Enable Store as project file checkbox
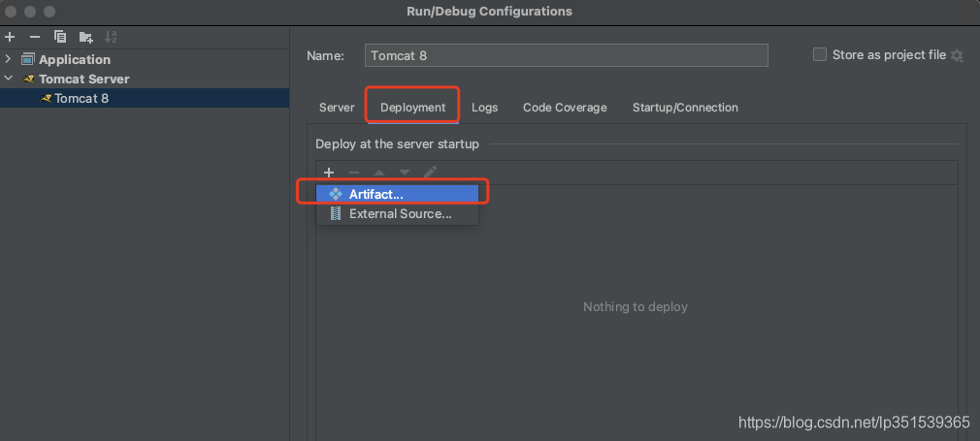Image resolution: width=980 pixels, height=441 pixels. coord(819,55)
